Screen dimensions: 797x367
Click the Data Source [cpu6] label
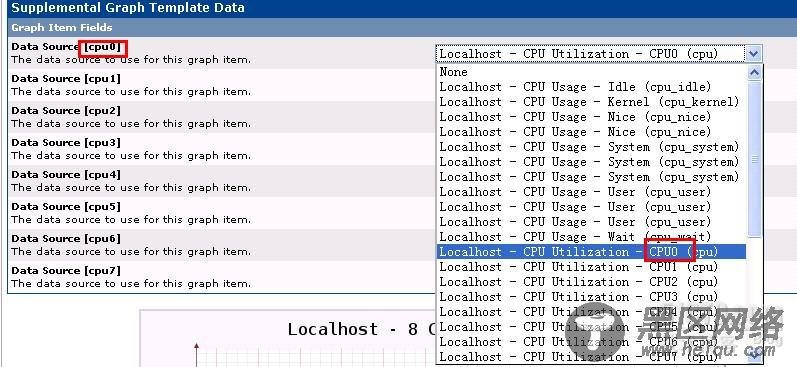coord(66,239)
